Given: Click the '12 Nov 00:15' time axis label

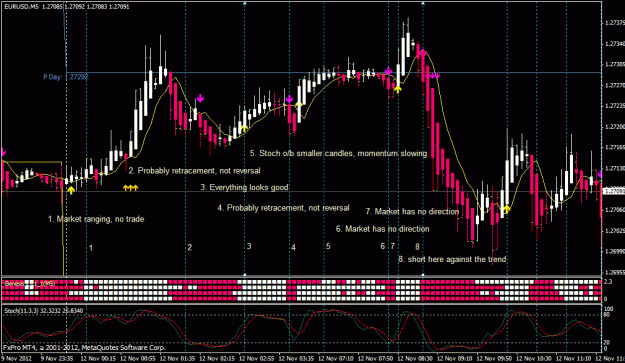Looking at the screenshot, I should coord(98,358).
